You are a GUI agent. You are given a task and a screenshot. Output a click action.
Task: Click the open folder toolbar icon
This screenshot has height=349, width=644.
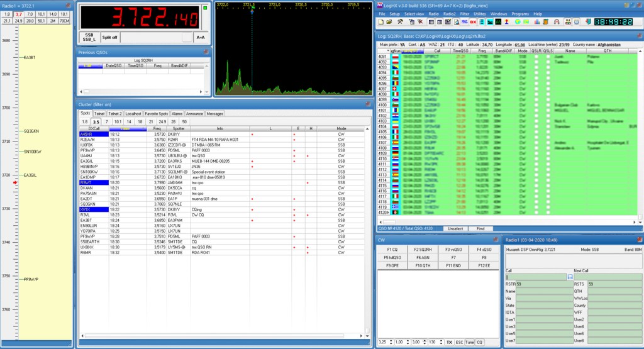[390, 22]
